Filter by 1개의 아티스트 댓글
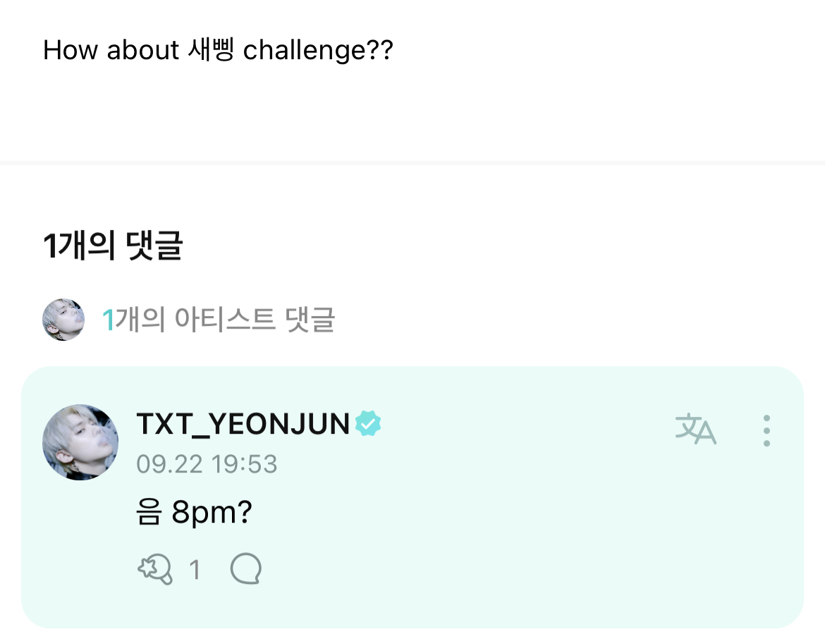This screenshot has height=644, width=825. [219, 320]
